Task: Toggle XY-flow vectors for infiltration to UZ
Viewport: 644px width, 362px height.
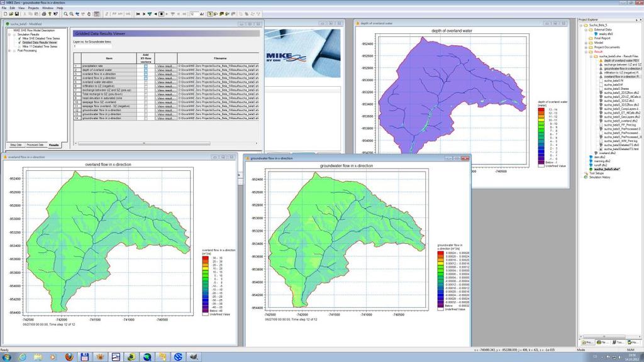Action: (146, 86)
